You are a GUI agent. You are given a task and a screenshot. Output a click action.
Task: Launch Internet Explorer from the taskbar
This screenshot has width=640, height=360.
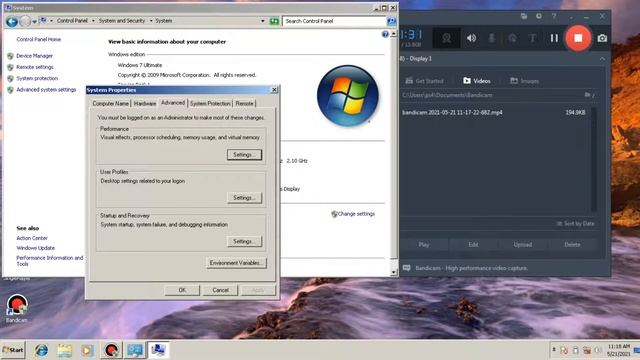(x=41, y=350)
